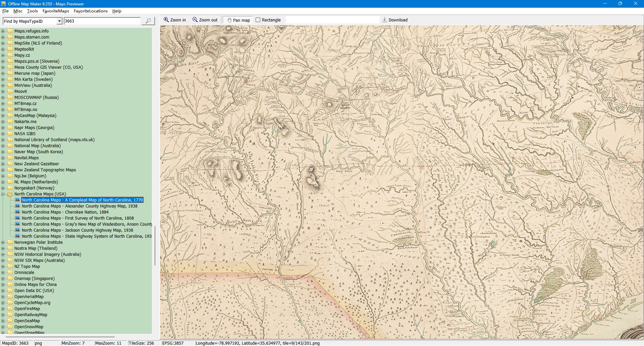Collapse the North Carolina Maps (USA) folder
The height and width of the screenshot is (346, 644).
pos(3,194)
